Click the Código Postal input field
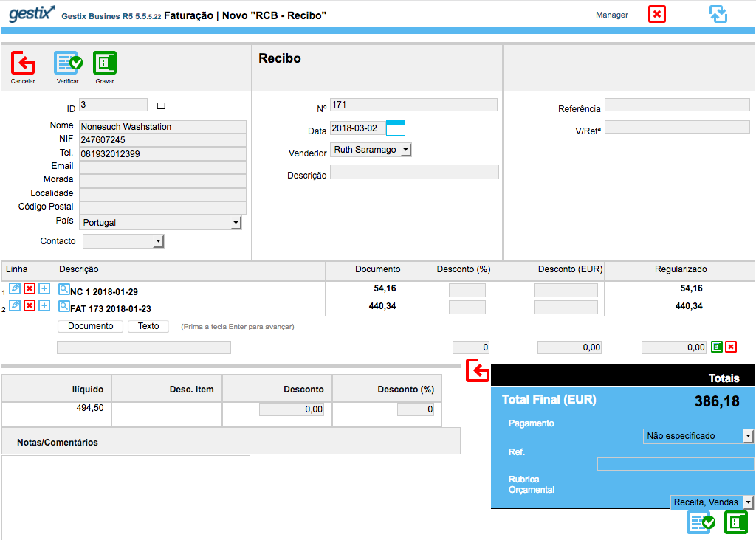Screen dimensions: 756x540 pos(162,208)
